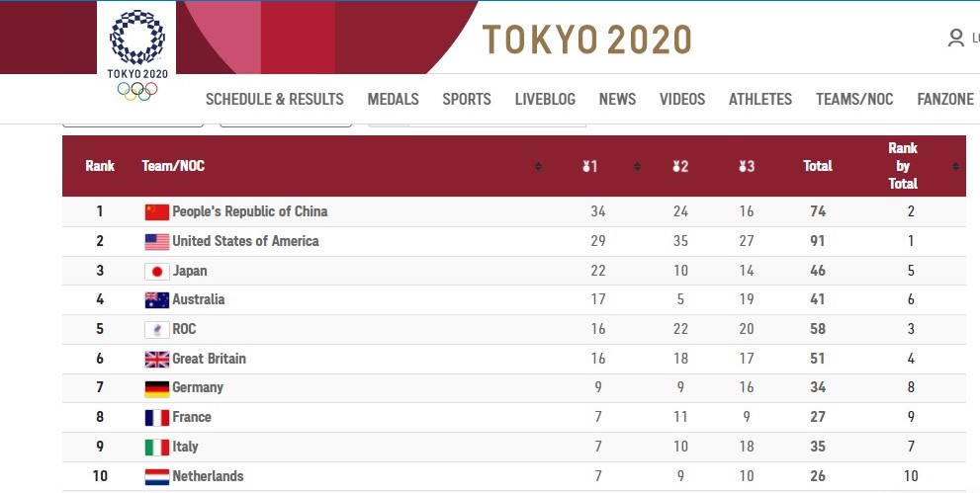Viewport: 980px width, 493px height.
Task: Open the Schedule & Results menu
Action: [274, 99]
